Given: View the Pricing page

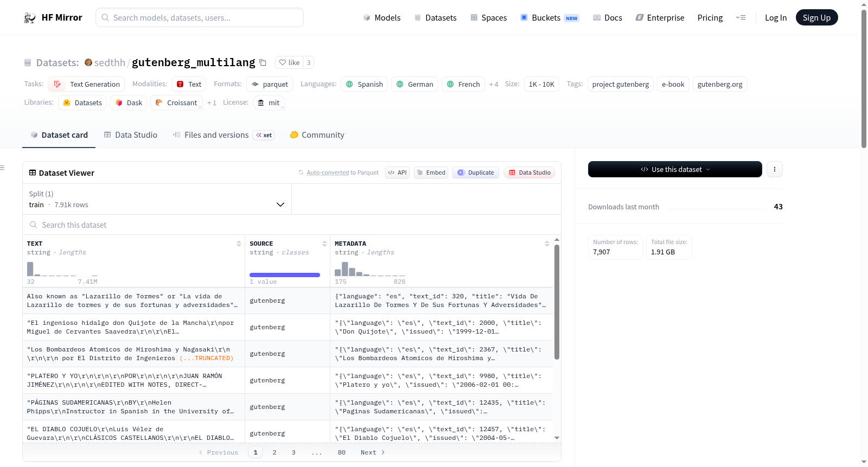Looking at the screenshot, I should point(710,18).
